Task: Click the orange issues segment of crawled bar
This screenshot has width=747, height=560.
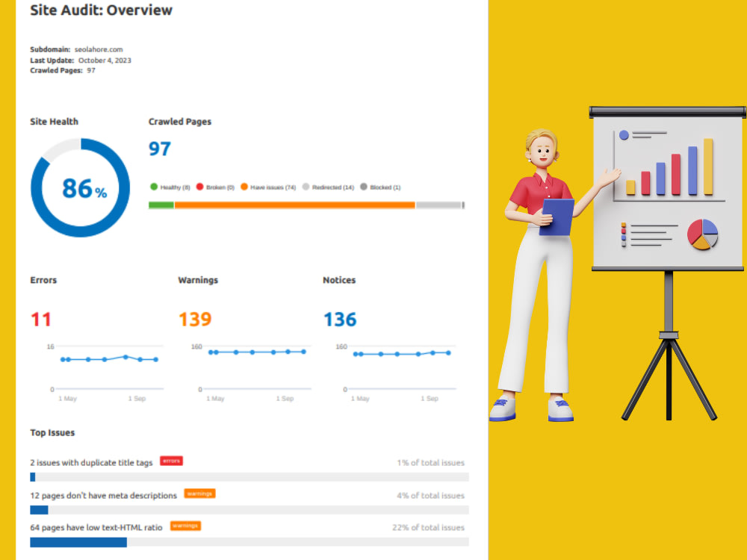Action: tap(294, 205)
